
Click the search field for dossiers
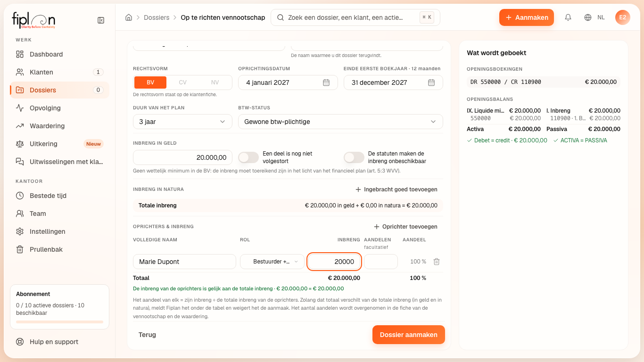[355, 17]
